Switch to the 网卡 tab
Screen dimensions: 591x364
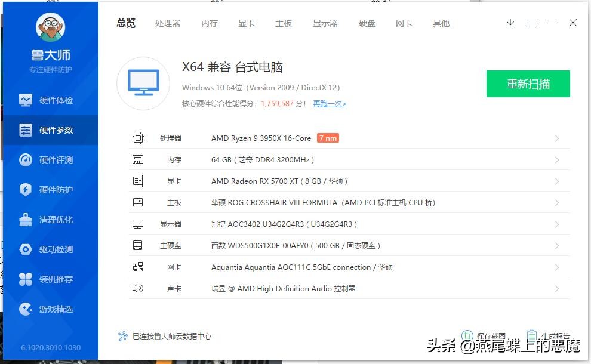pyautogui.click(x=404, y=23)
